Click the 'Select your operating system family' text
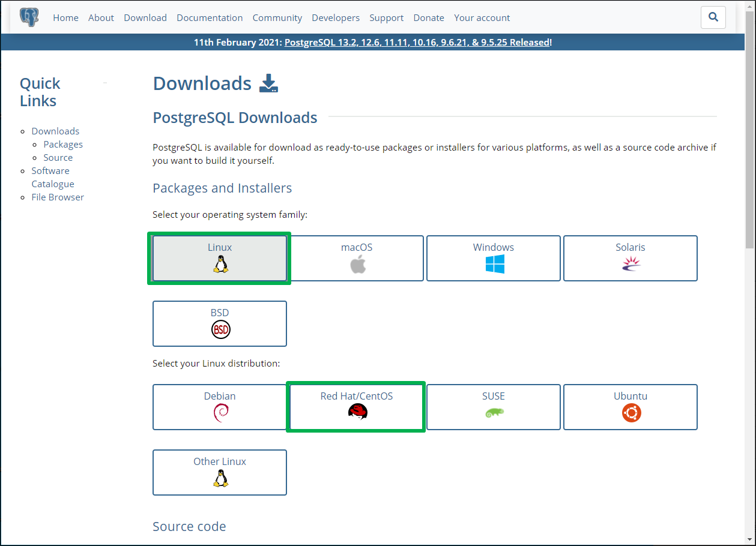The image size is (756, 546). (230, 214)
